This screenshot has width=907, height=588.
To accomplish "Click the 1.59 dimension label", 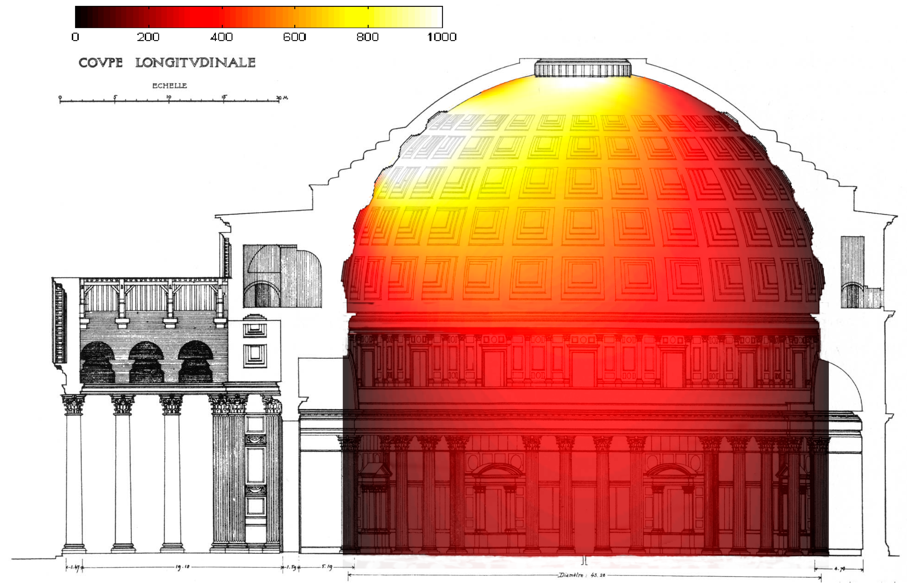I will pyautogui.click(x=291, y=567).
